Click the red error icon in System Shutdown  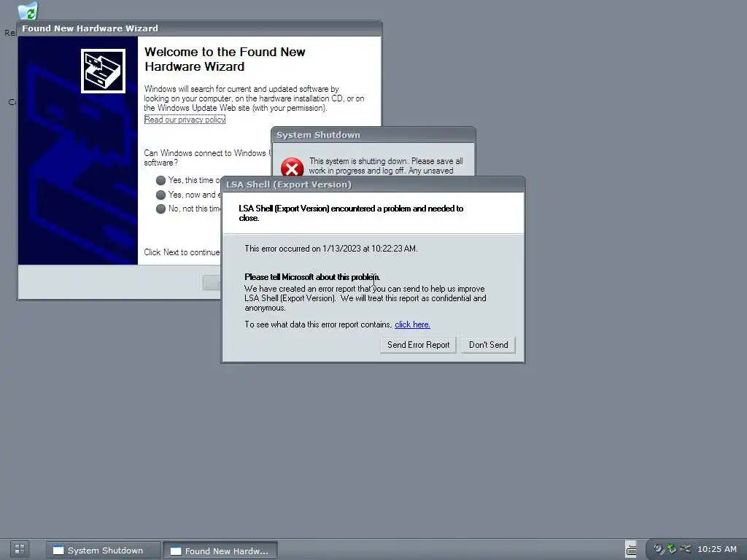tap(292, 167)
